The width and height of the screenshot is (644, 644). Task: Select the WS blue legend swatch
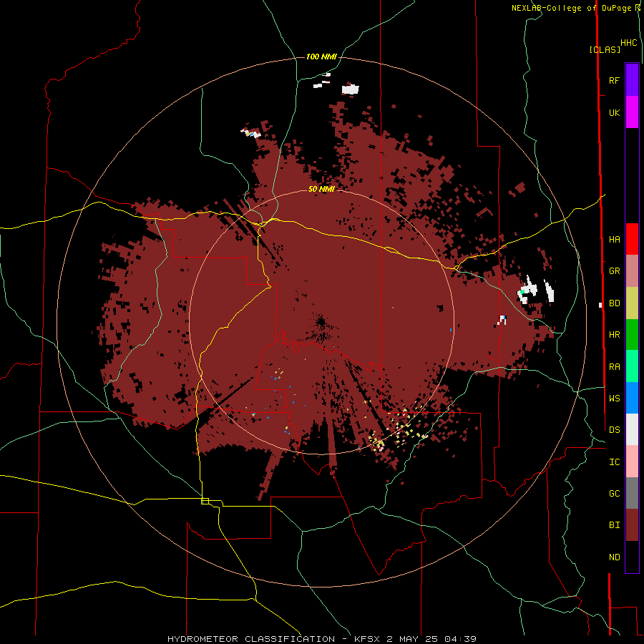632,398
